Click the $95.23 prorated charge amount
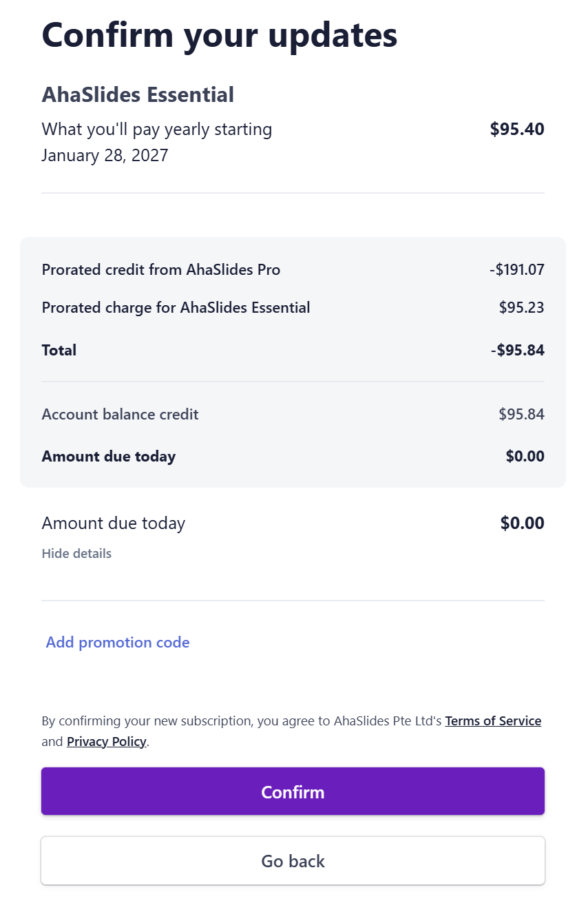 [x=521, y=308]
